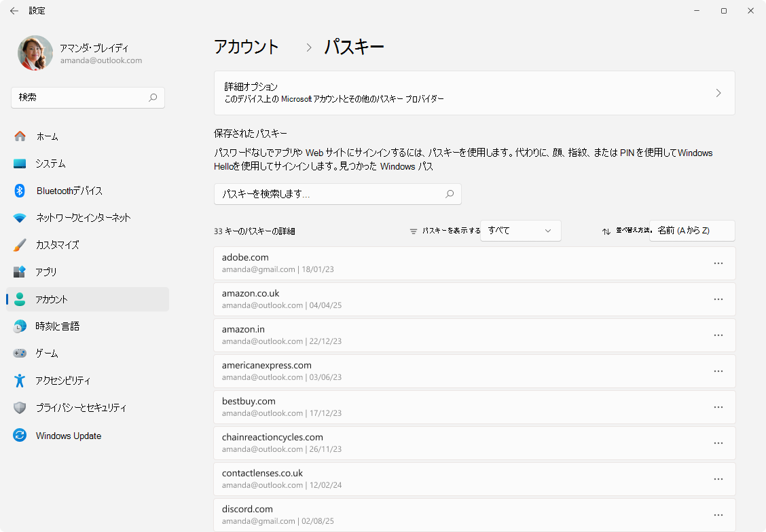Select the bestbuy.com passkey name
The height and width of the screenshot is (532, 766).
coord(249,401)
